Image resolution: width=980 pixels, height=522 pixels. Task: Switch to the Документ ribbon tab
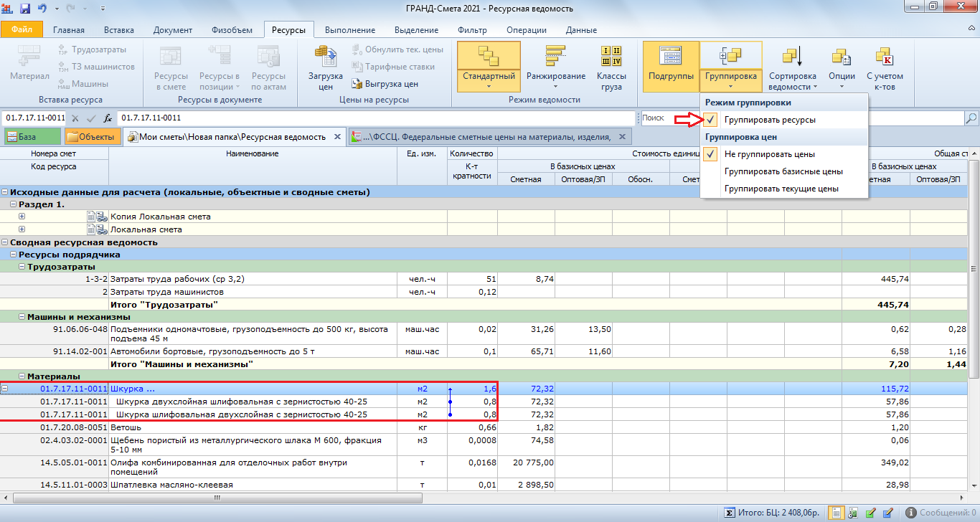[172, 30]
